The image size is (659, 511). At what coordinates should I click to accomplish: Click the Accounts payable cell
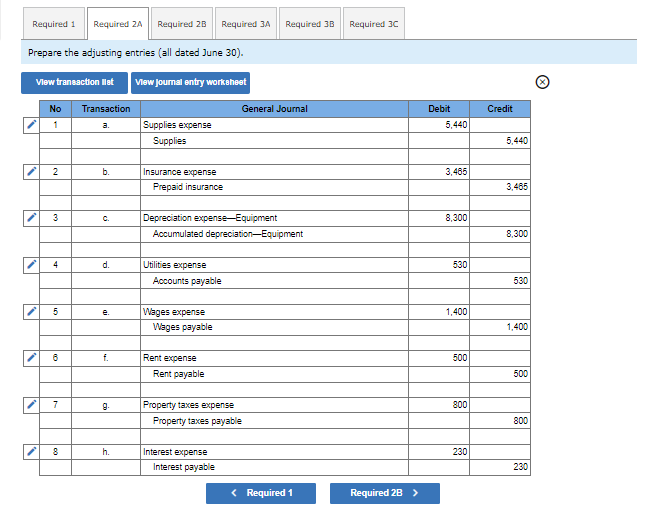coord(274,281)
